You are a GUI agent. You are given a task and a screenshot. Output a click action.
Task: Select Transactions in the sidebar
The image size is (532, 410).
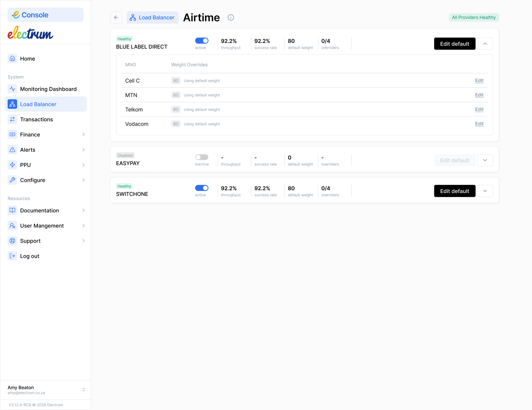pyautogui.click(x=46, y=119)
